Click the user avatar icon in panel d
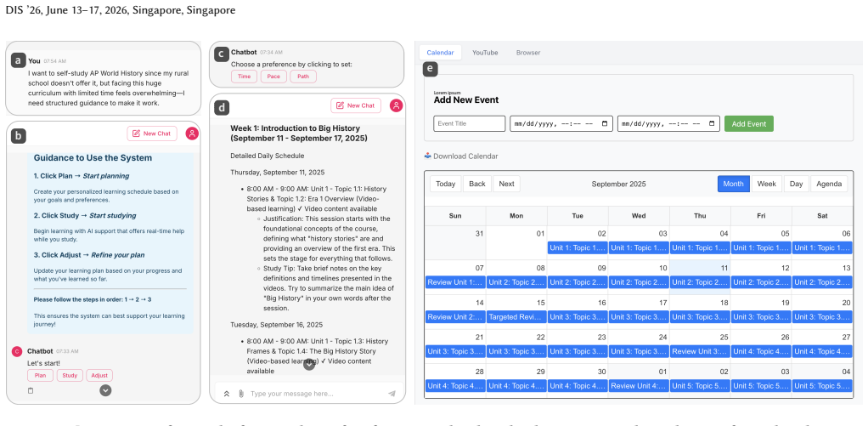Viewport: 868px width, 426px height. click(x=396, y=105)
